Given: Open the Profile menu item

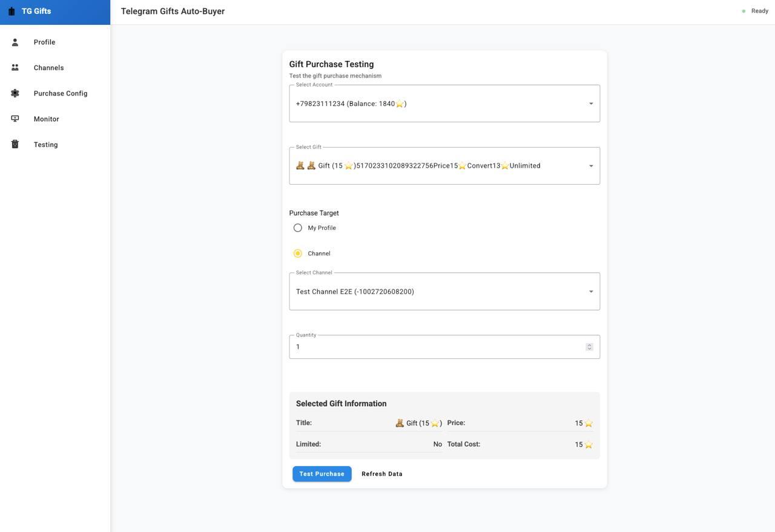Looking at the screenshot, I should point(55,42).
